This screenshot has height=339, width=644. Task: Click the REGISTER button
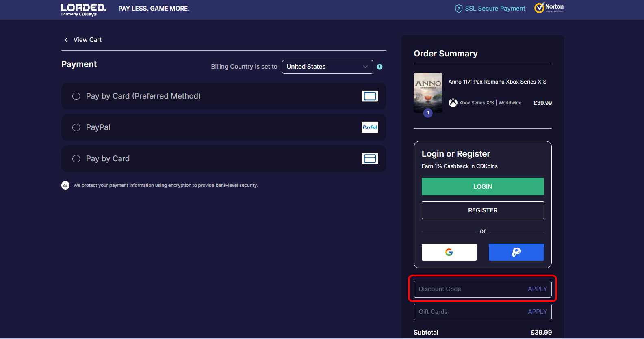pyautogui.click(x=483, y=210)
